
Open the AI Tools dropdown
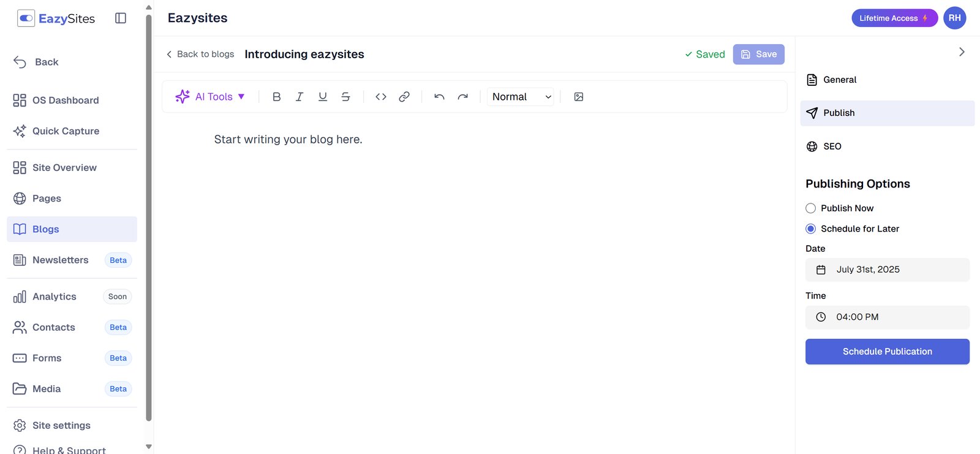(x=210, y=97)
